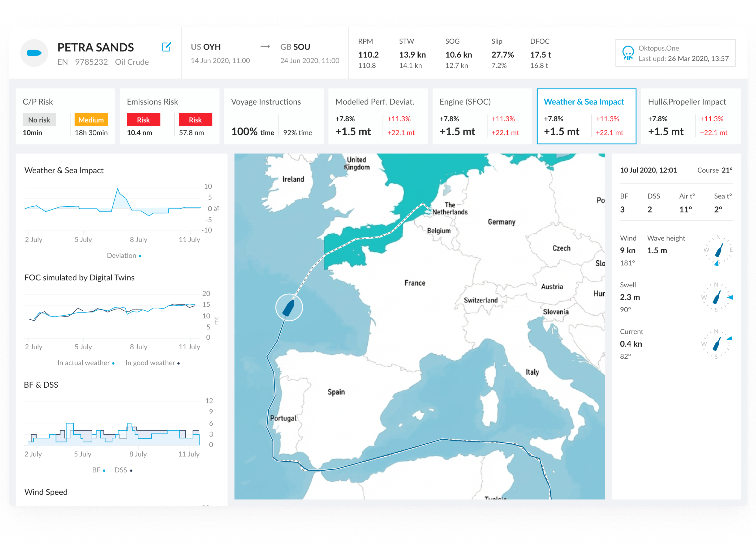Click the IMO number 9785232

click(x=91, y=62)
